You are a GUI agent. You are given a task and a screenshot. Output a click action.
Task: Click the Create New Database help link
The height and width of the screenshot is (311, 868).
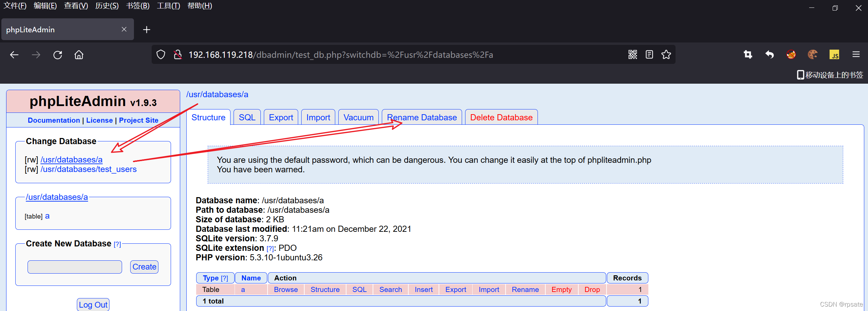click(117, 244)
